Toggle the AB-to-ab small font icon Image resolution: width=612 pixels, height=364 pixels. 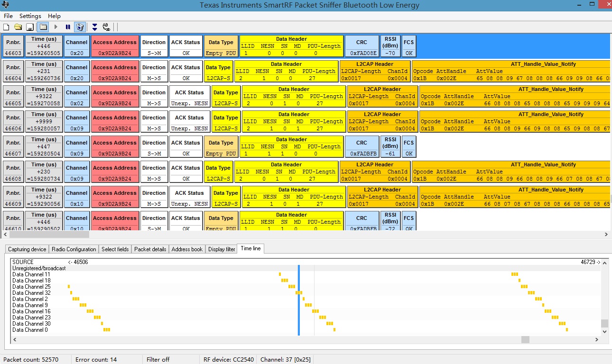106,27
